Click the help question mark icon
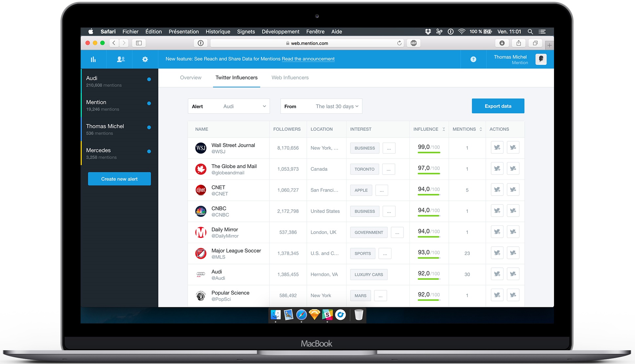The width and height of the screenshot is (635, 364). coord(473,59)
